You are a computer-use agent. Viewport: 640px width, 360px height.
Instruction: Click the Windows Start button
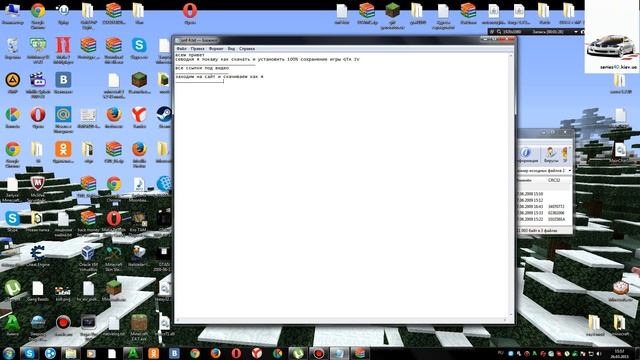pos(9,353)
